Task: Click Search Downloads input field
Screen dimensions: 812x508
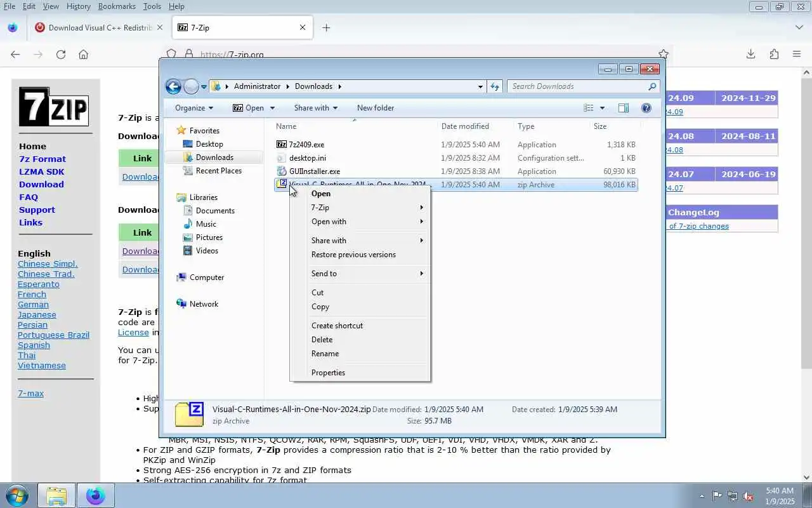Action: [x=576, y=86]
